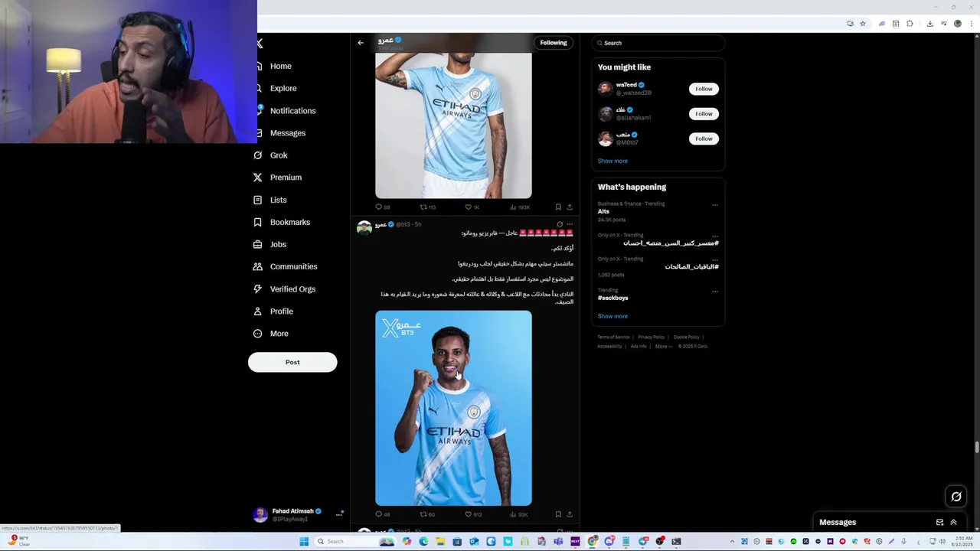Open Verified Orgs page
The image size is (980, 551).
(285, 289)
